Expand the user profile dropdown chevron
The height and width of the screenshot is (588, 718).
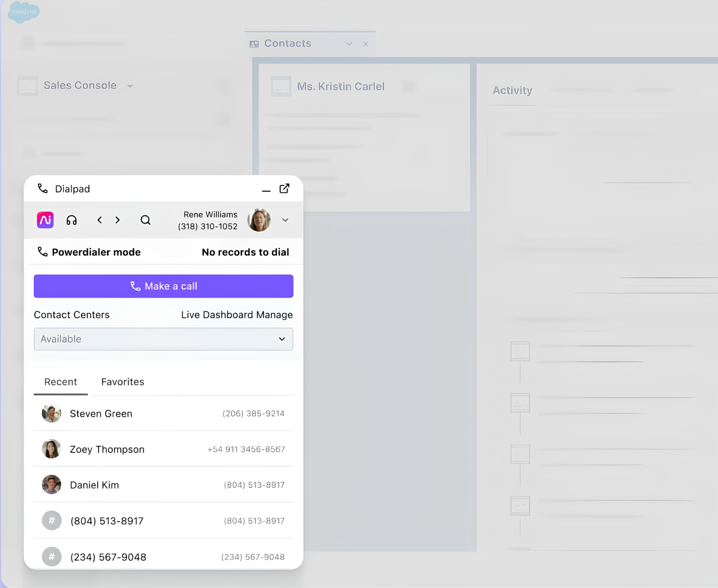point(285,220)
